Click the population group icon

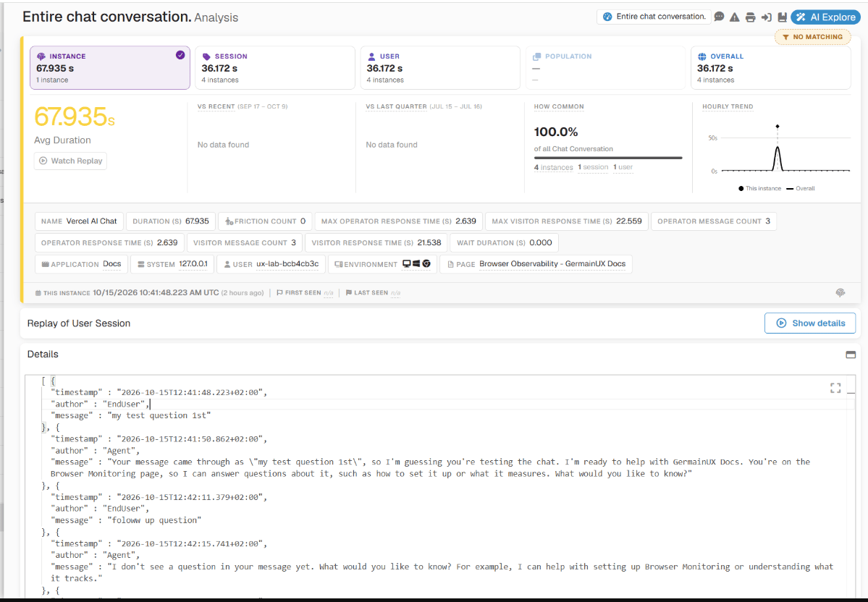click(536, 56)
